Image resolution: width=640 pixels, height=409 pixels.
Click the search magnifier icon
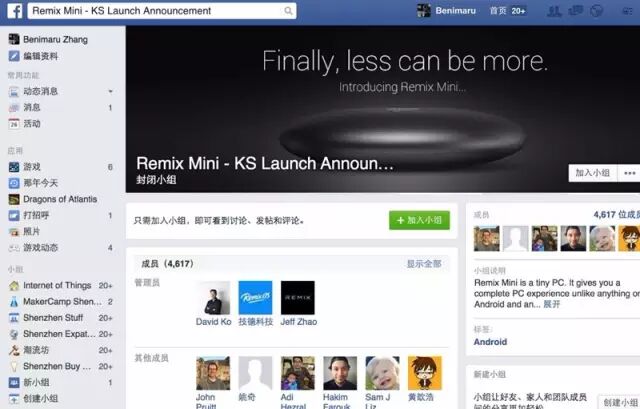288,11
